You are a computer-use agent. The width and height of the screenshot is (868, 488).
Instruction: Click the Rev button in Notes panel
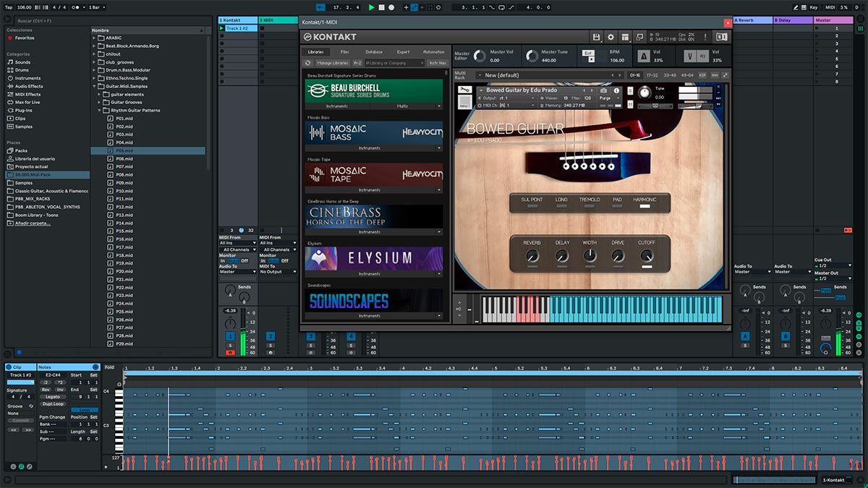46,389
